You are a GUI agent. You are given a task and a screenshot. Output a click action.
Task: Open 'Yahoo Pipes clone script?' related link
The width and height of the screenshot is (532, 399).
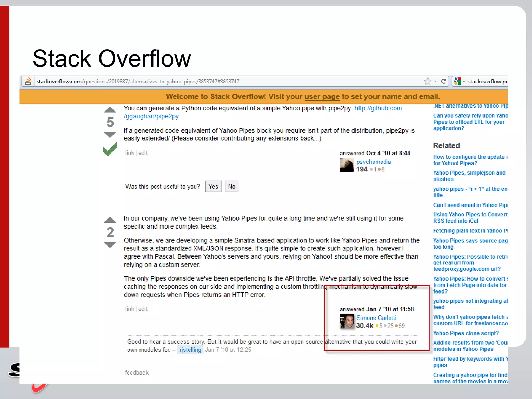pos(466,333)
